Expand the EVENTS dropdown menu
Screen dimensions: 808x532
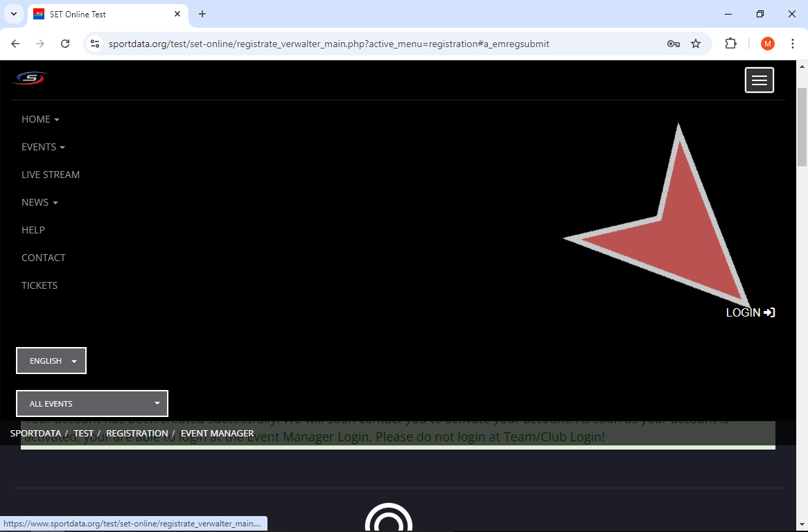(43, 147)
